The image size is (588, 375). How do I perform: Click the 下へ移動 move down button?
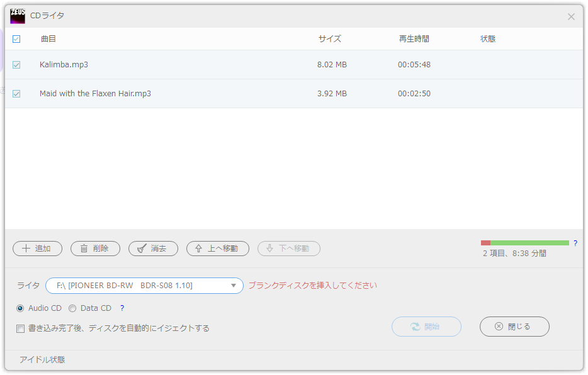tap(289, 249)
